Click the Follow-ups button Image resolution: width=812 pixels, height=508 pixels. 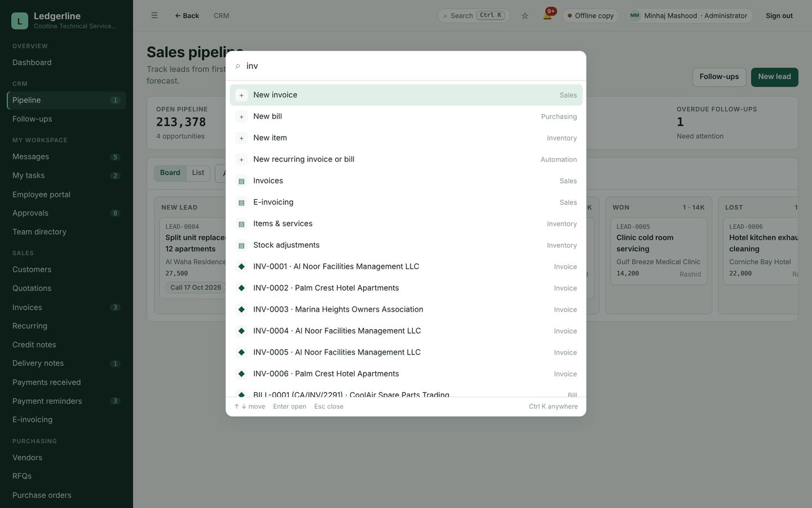719,77
